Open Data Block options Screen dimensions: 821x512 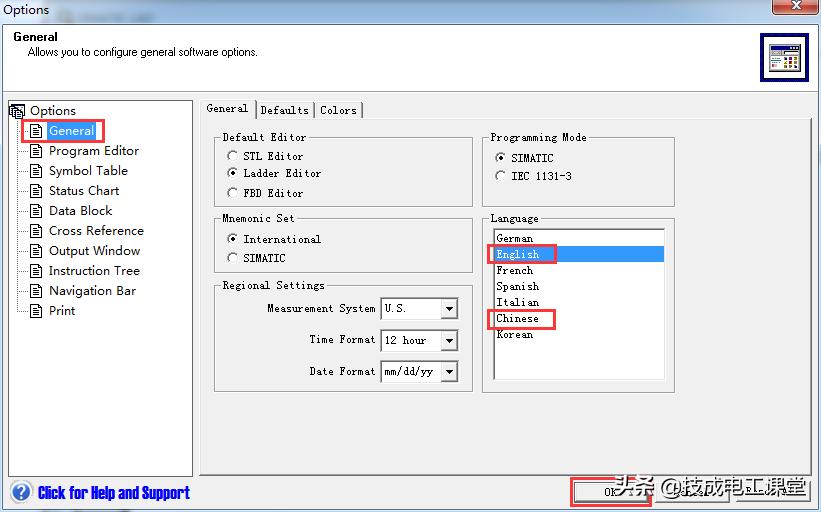(80, 210)
